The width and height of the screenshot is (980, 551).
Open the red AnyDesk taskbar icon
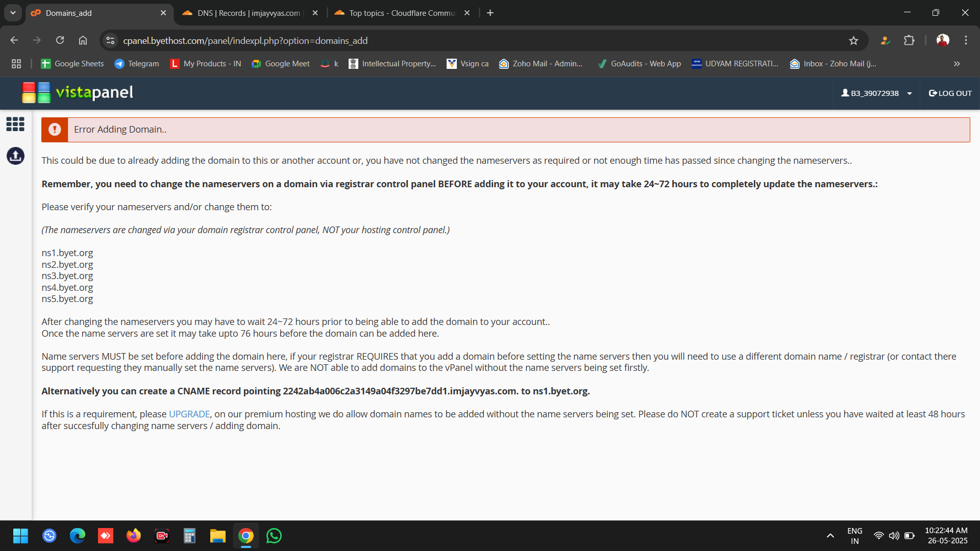coord(106,536)
